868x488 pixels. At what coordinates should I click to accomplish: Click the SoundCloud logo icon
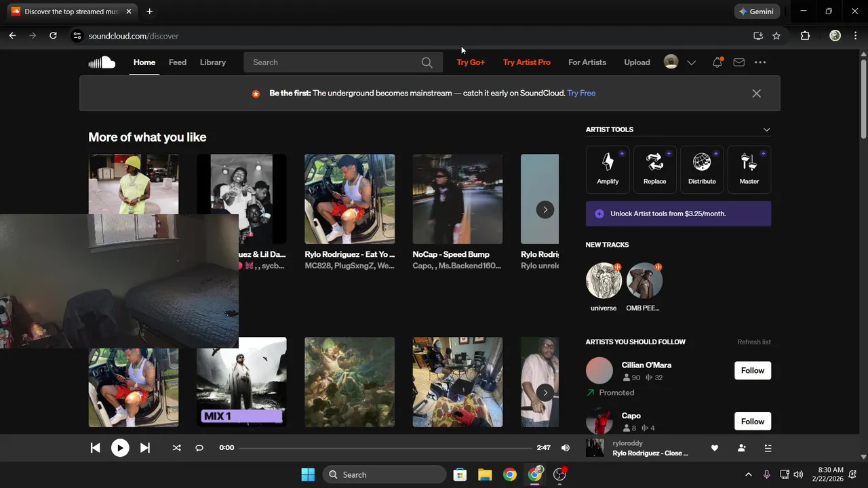tap(102, 62)
